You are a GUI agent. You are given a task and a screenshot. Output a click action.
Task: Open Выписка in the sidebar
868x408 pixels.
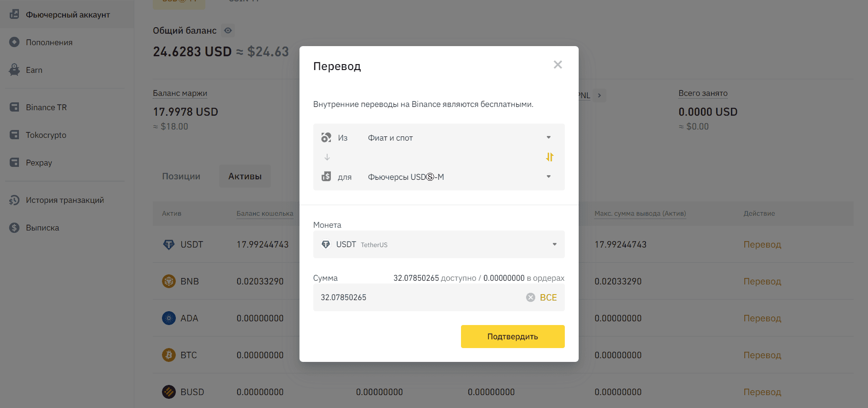click(x=42, y=228)
